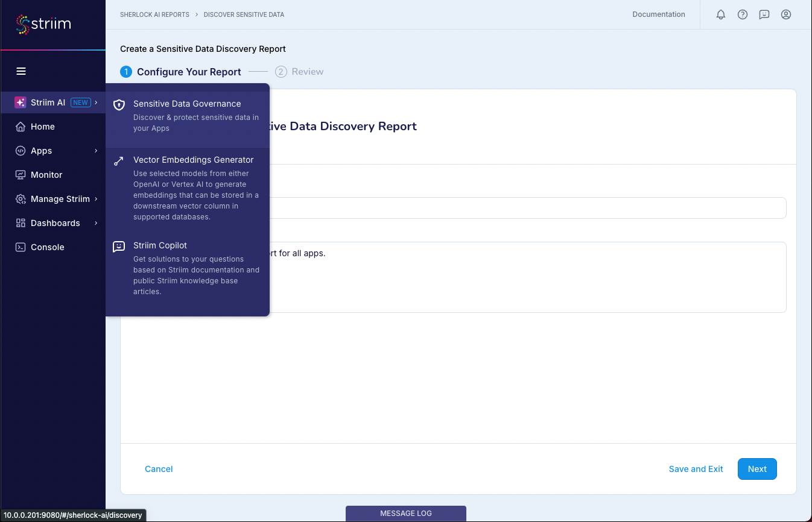Open the Message Log bar
This screenshot has width=812, height=522.
(x=405, y=514)
